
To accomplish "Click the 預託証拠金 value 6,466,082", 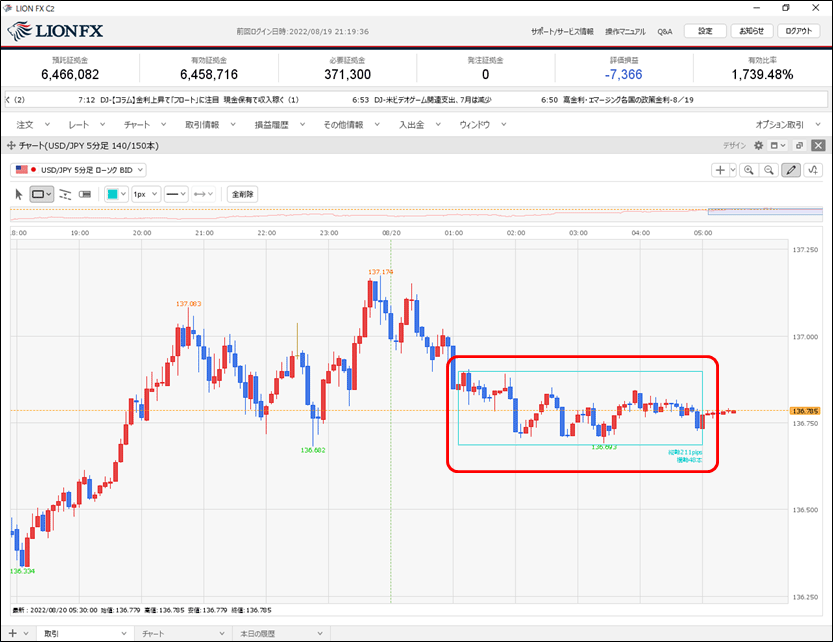I will (x=70, y=74).
